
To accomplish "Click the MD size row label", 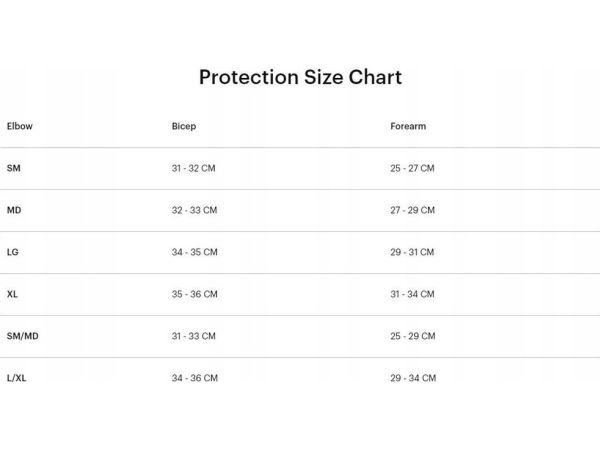I will pyautogui.click(x=14, y=210).
